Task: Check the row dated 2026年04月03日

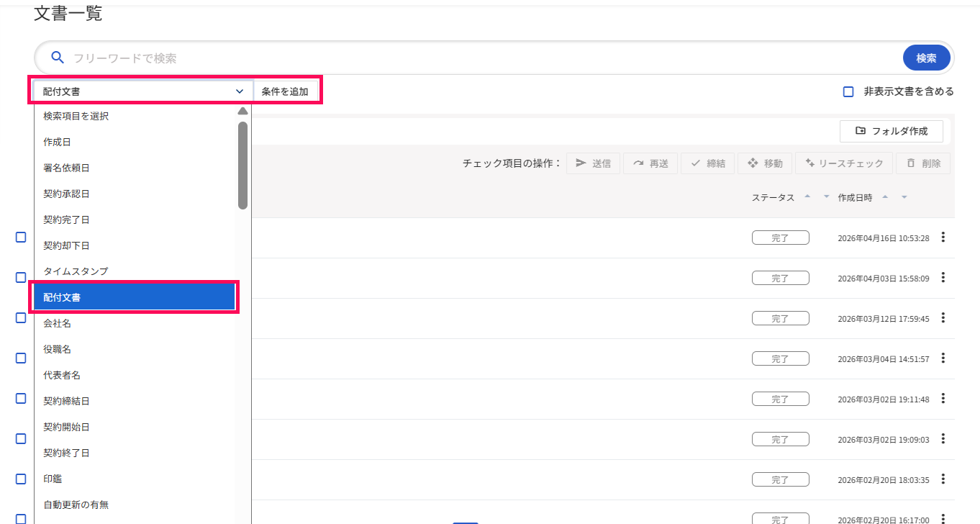Action: pos(21,277)
